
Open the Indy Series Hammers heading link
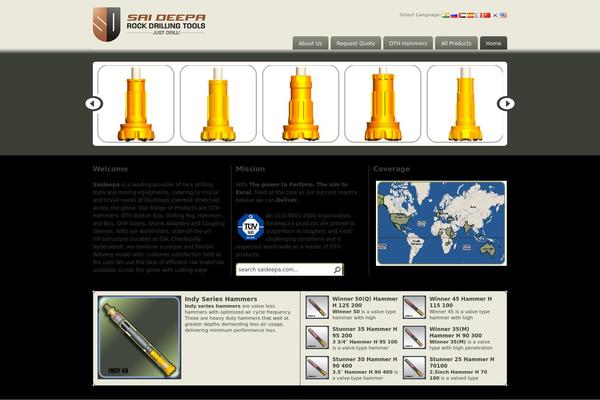221,299
